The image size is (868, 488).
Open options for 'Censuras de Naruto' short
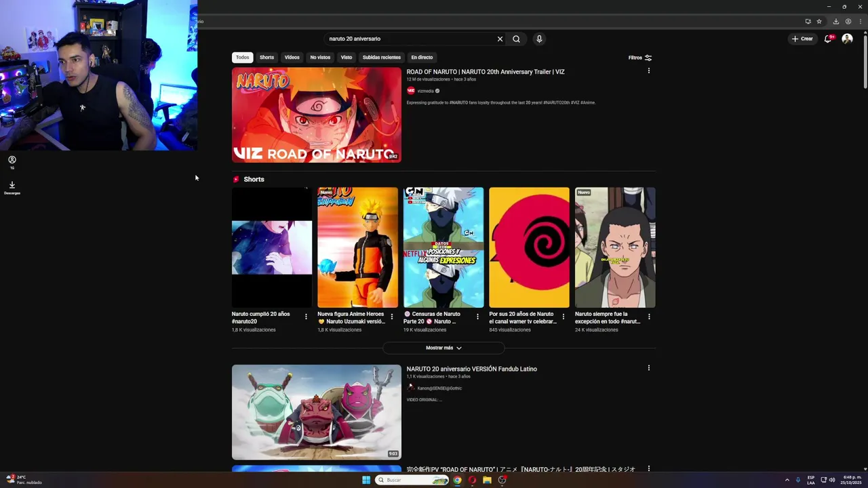[x=477, y=317]
